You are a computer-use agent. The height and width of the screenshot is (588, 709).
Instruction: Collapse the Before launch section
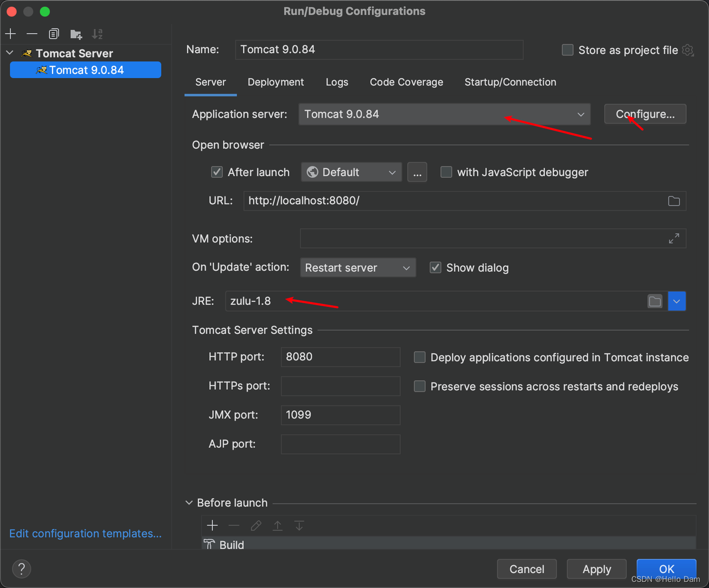(x=189, y=503)
